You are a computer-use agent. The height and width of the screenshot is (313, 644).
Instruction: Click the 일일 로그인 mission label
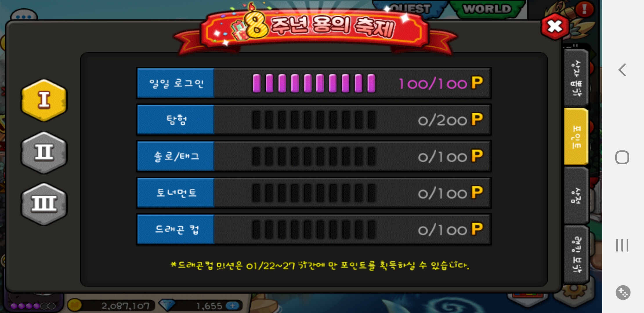pos(176,83)
